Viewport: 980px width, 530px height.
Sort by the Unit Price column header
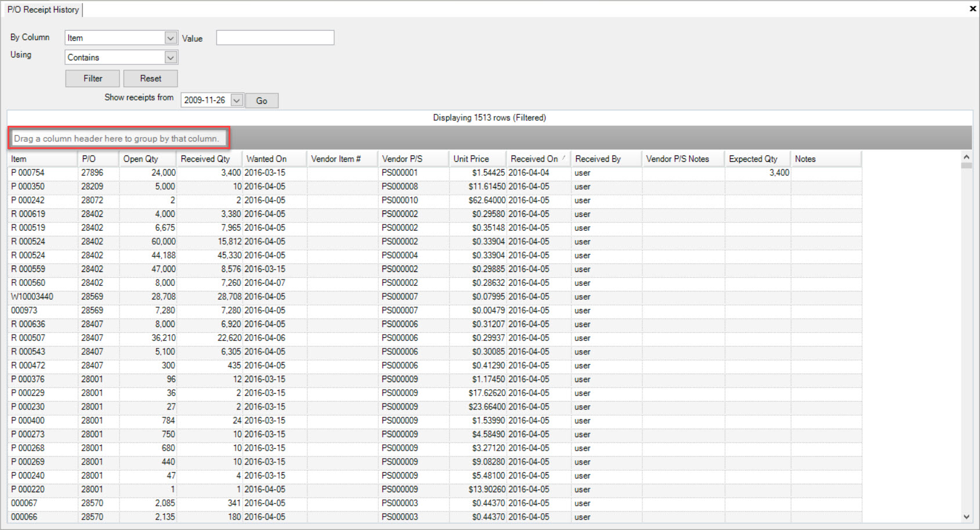[x=478, y=159]
